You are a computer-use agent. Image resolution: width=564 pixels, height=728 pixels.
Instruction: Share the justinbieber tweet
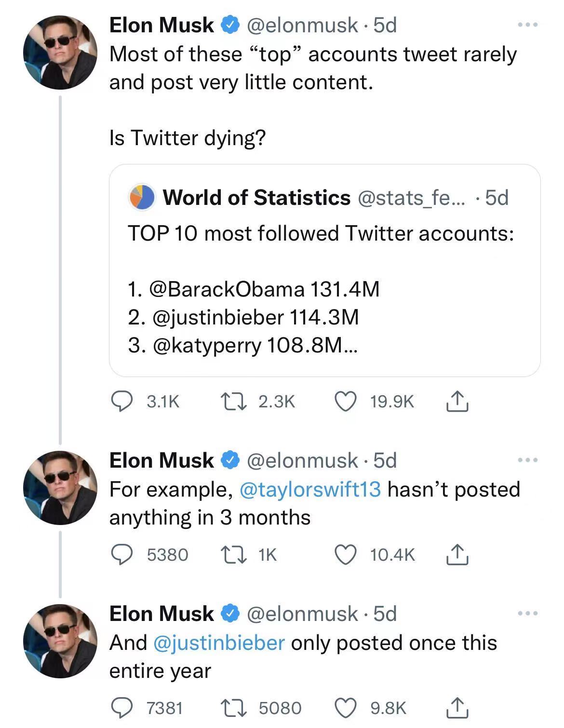tap(457, 708)
